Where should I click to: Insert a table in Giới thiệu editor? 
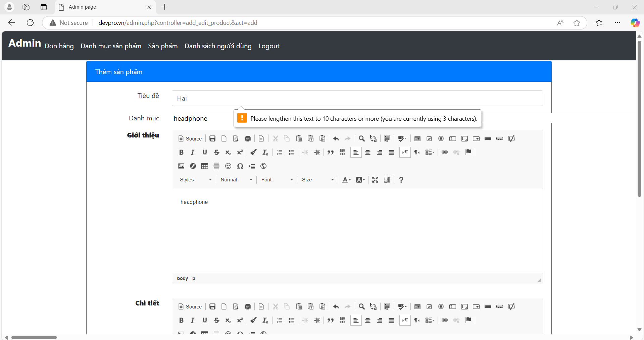[205, 166]
